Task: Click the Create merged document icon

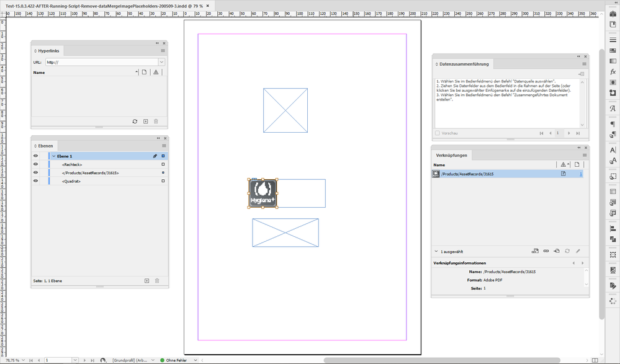Action: tap(581, 74)
